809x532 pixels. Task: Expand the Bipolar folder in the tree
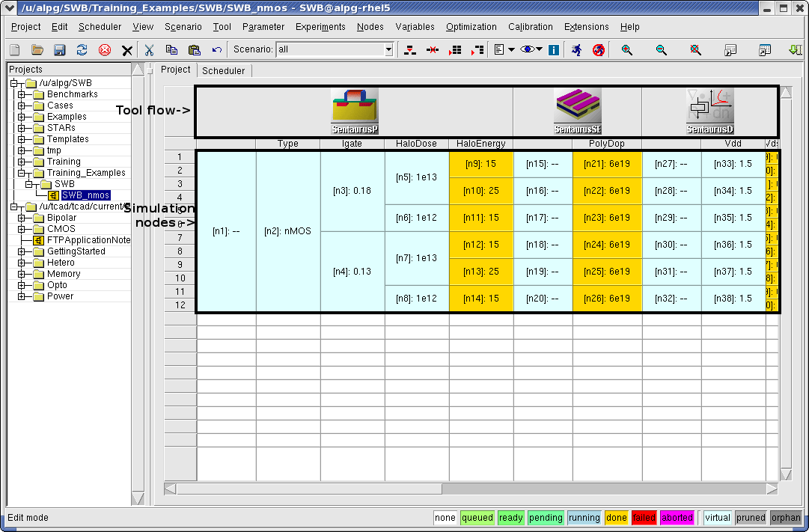22,217
